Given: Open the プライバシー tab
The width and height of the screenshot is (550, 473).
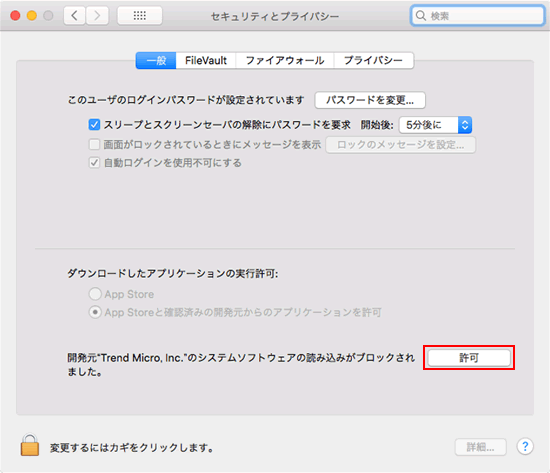Looking at the screenshot, I should 374,61.
